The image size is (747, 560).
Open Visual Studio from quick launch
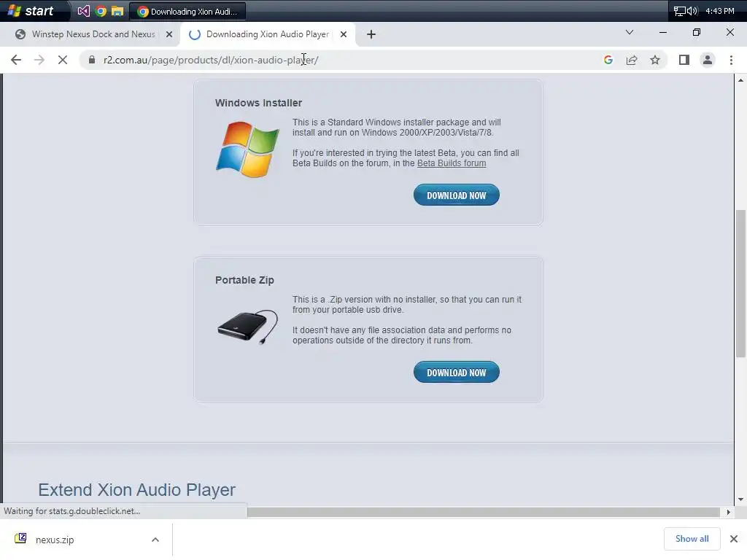pyautogui.click(x=83, y=10)
